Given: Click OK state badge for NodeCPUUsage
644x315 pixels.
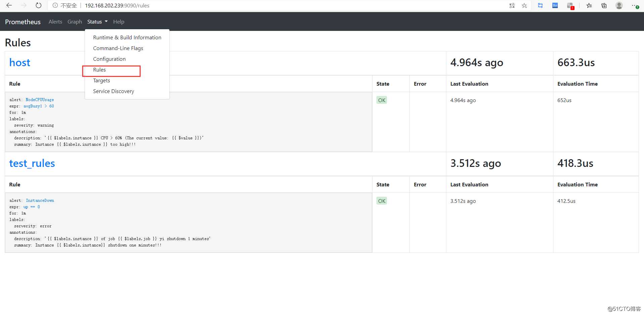Looking at the screenshot, I should (x=382, y=100).
